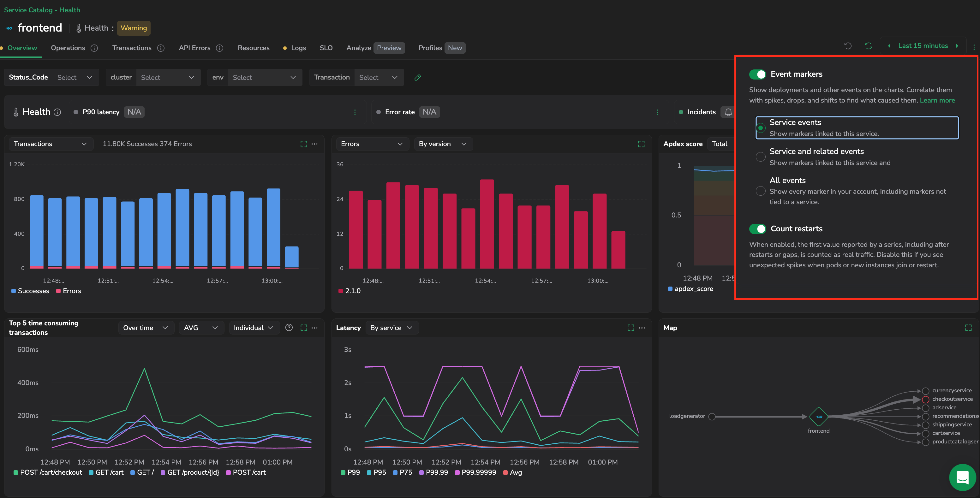Click the frontend node in Map
This screenshot has height=498, width=980.
(819, 417)
